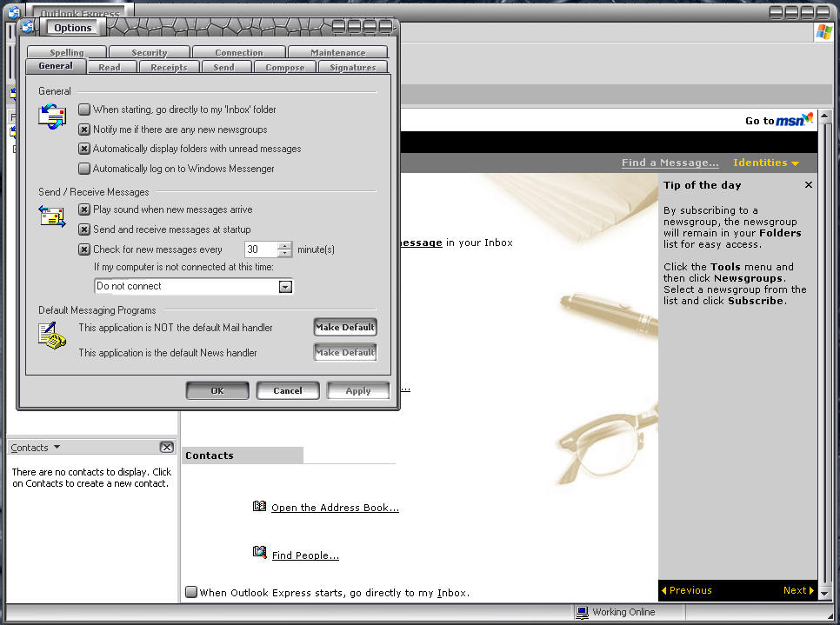Click the Working Online computer status icon
This screenshot has width=840, height=625.
pos(582,612)
